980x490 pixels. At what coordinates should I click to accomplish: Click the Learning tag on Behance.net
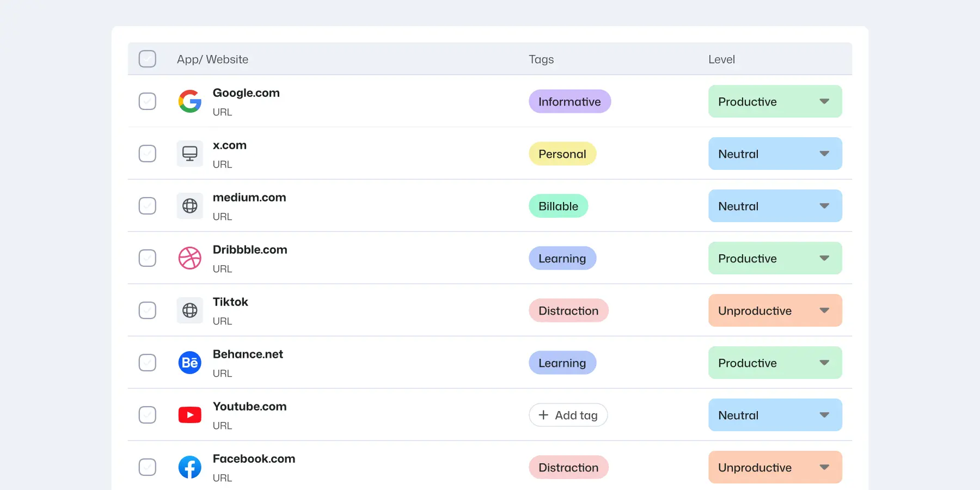pos(562,363)
